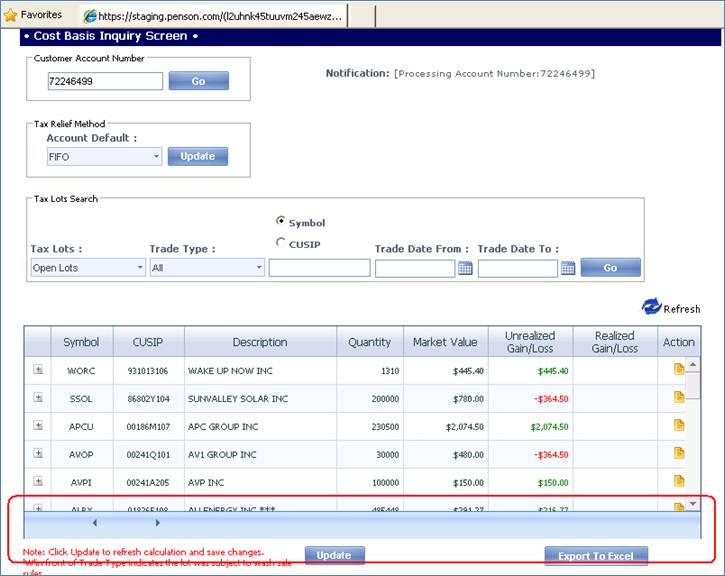Screen dimensions: 725x576
Task: Open the Trade Date To calendar picker
Action: pyautogui.click(x=568, y=268)
